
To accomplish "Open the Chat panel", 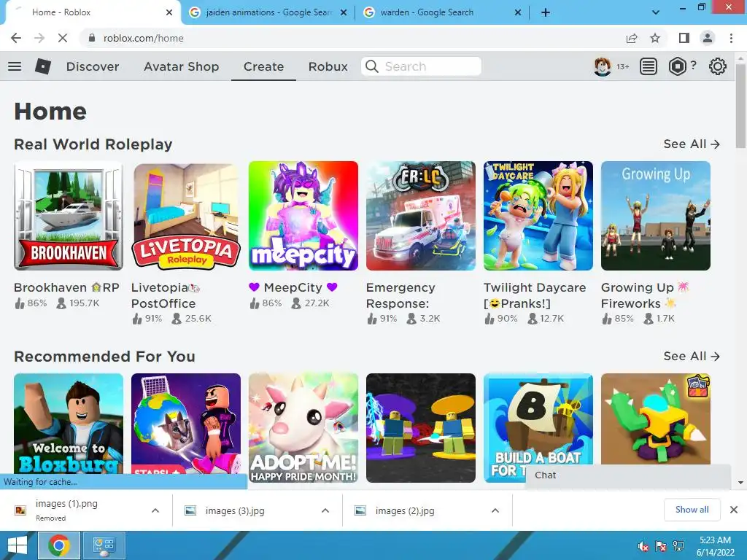I will click(x=628, y=475).
